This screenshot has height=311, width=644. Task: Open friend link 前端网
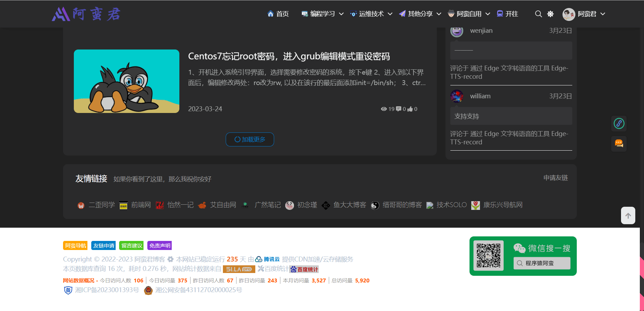(141, 205)
